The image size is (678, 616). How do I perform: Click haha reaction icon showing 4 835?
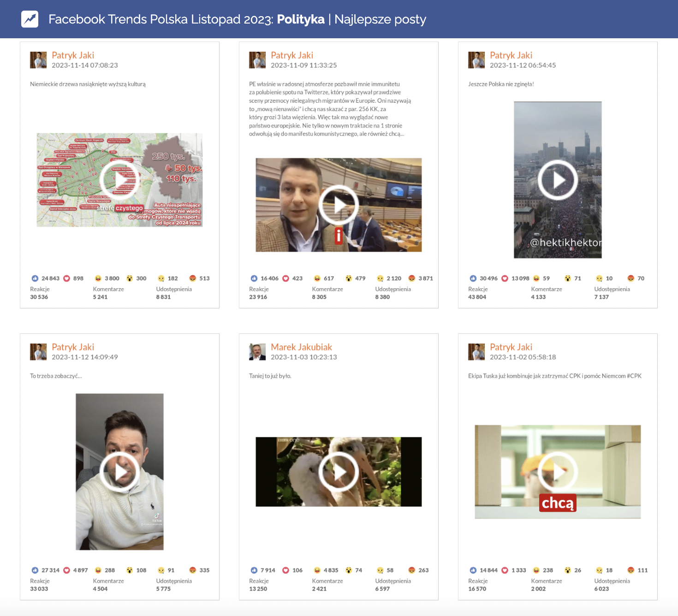[317, 570]
